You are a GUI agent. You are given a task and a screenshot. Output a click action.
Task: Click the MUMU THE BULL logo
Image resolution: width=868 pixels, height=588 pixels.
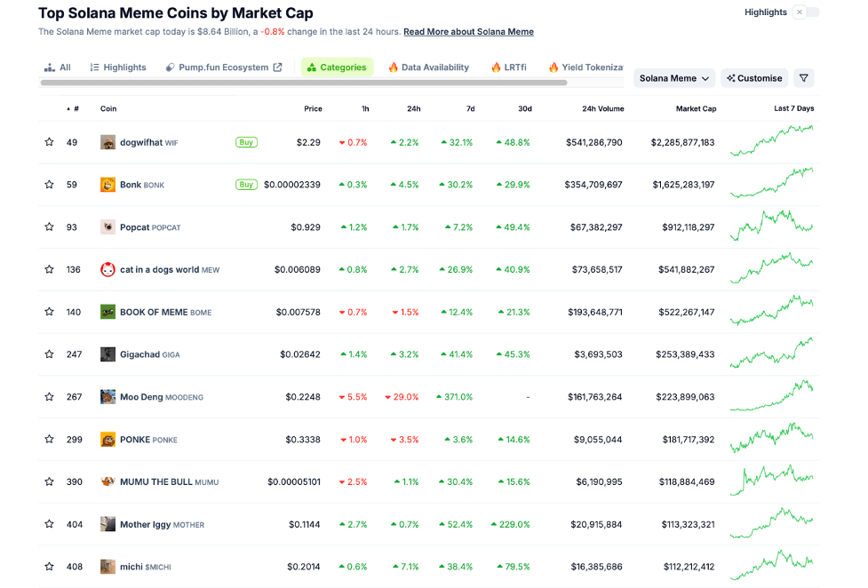tap(108, 481)
